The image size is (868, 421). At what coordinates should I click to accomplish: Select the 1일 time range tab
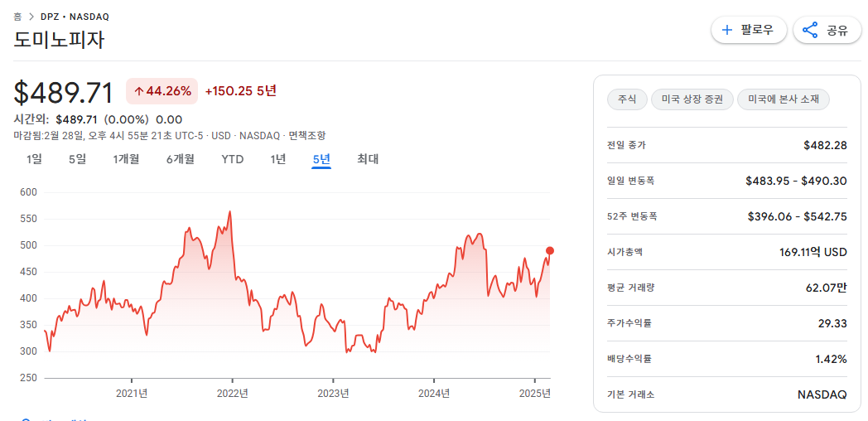coord(34,160)
